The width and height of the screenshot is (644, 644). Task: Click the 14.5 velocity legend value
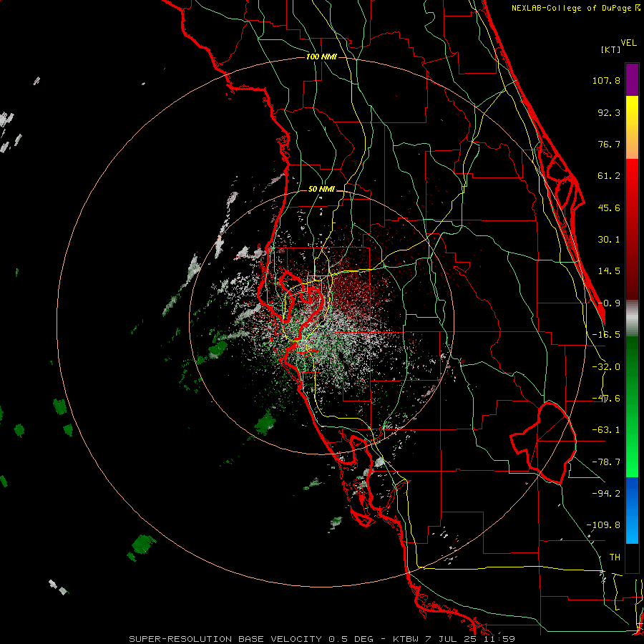(x=609, y=271)
